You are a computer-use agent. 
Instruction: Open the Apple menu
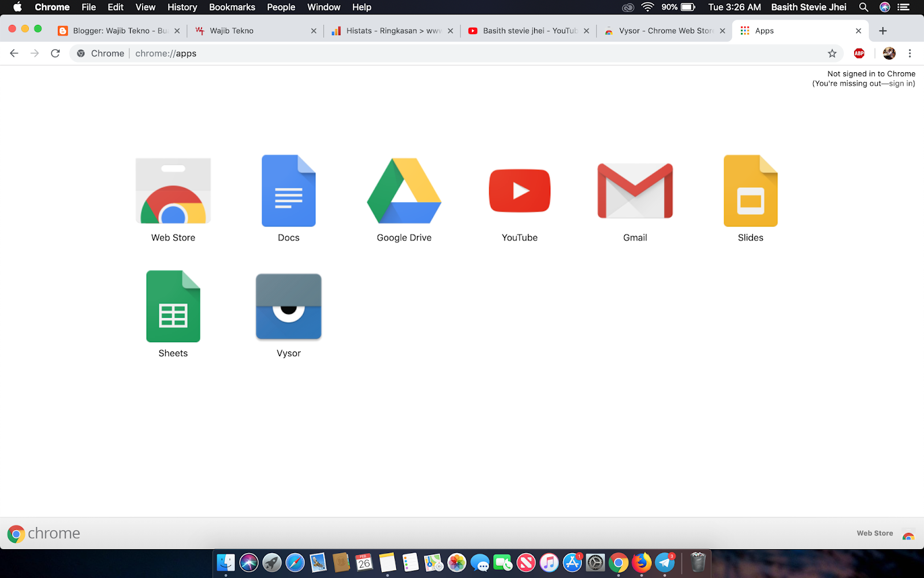pyautogui.click(x=17, y=7)
